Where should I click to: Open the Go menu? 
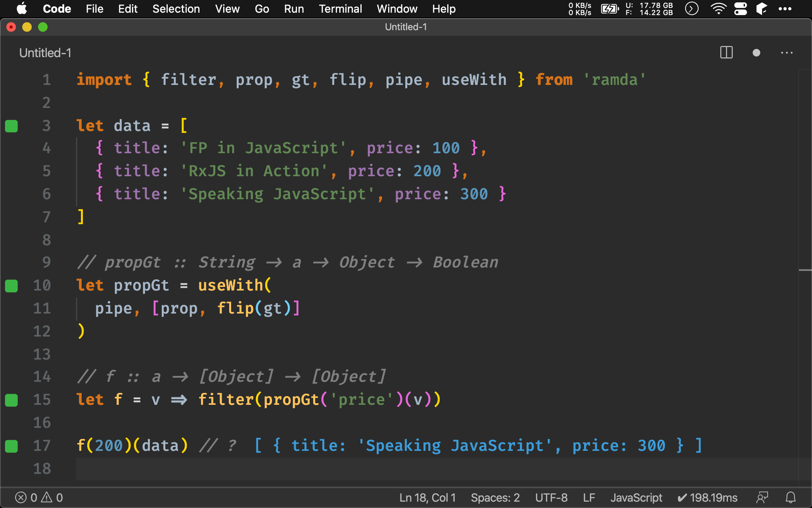[262, 9]
